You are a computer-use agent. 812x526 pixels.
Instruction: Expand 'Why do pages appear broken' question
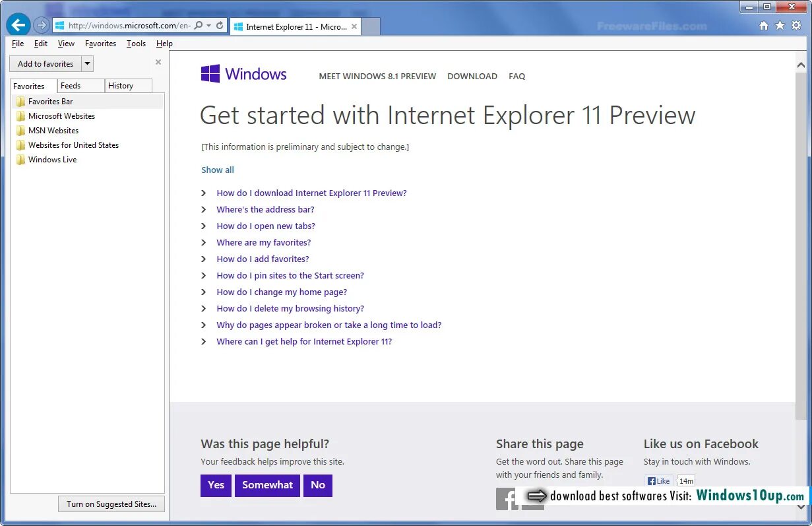pyautogui.click(x=328, y=325)
